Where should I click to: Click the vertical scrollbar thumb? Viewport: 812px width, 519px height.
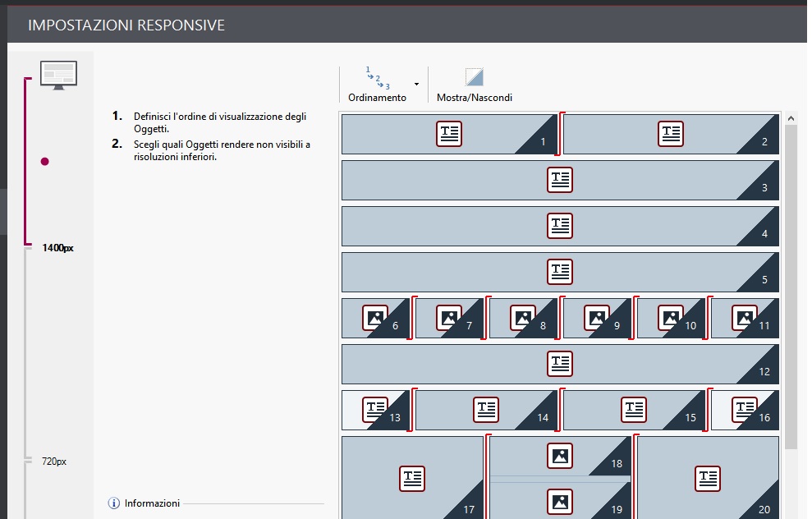(791, 287)
